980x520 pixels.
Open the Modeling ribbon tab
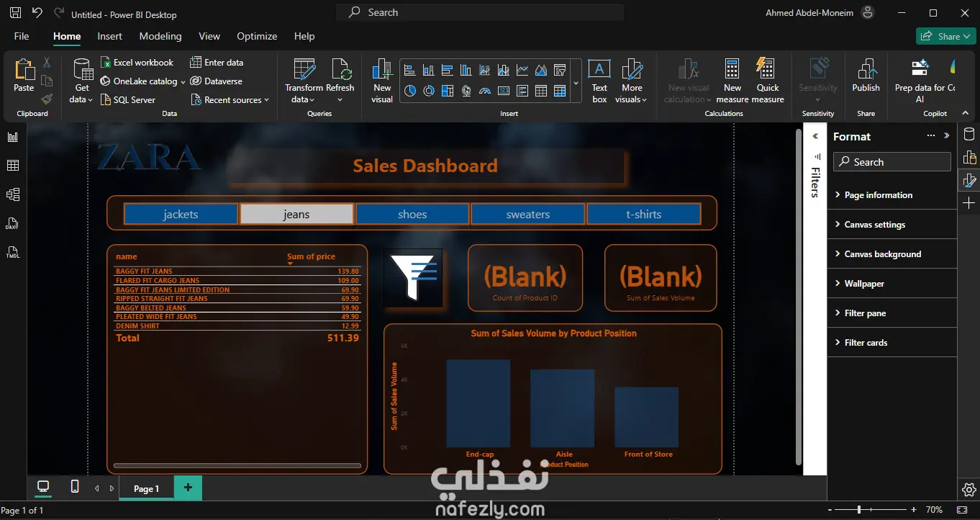coord(160,36)
